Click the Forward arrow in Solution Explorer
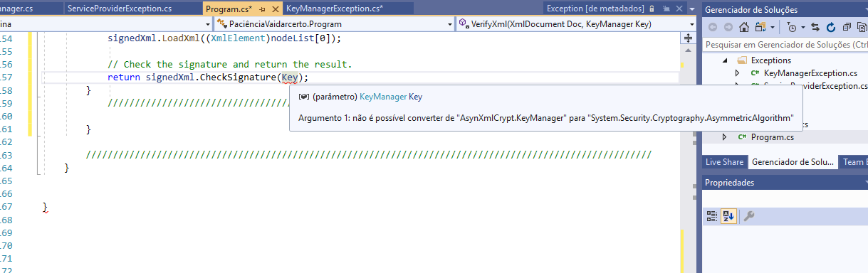The width and height of the screenshot is (868, 273). (728, 28)
